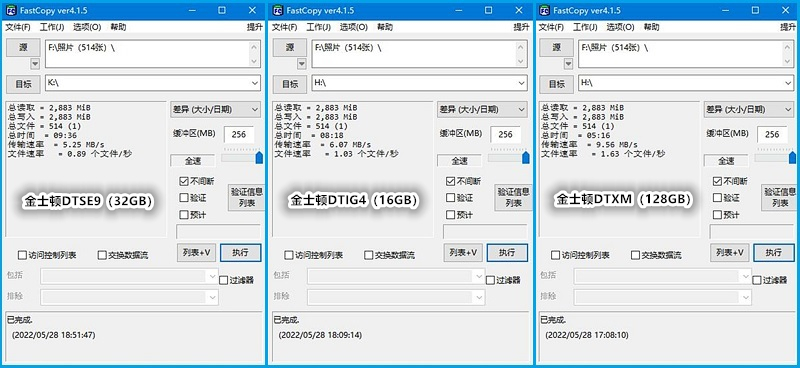Click speed slider handle in DTSE9 window
Screen dimensions: 800x368
(259, 157)
